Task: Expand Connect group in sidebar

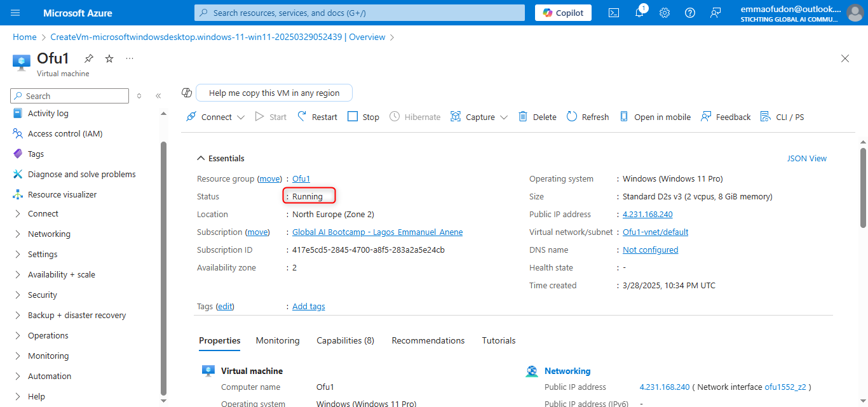Action: click(x=43, y=214)
